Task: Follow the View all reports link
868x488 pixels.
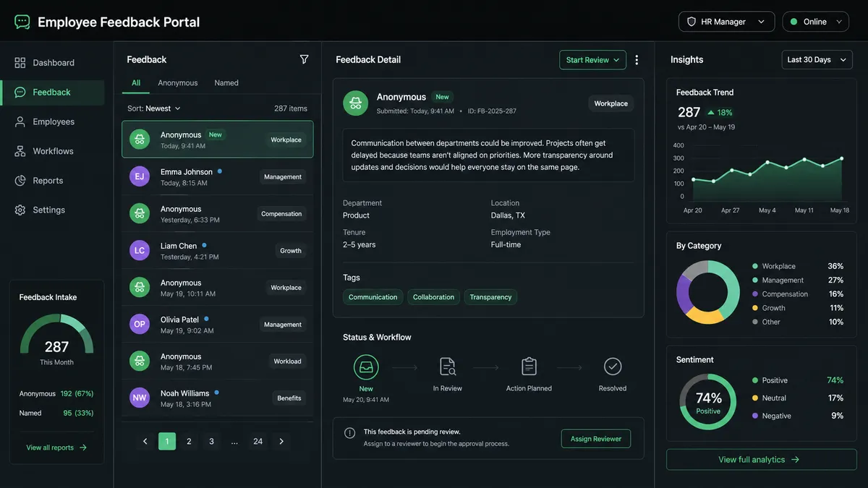Action: tap(56, 448)
